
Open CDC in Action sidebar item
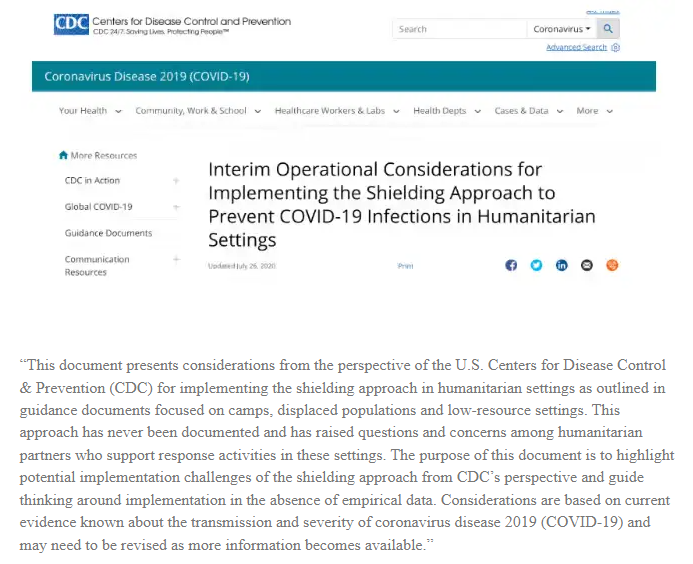[92, 180]
